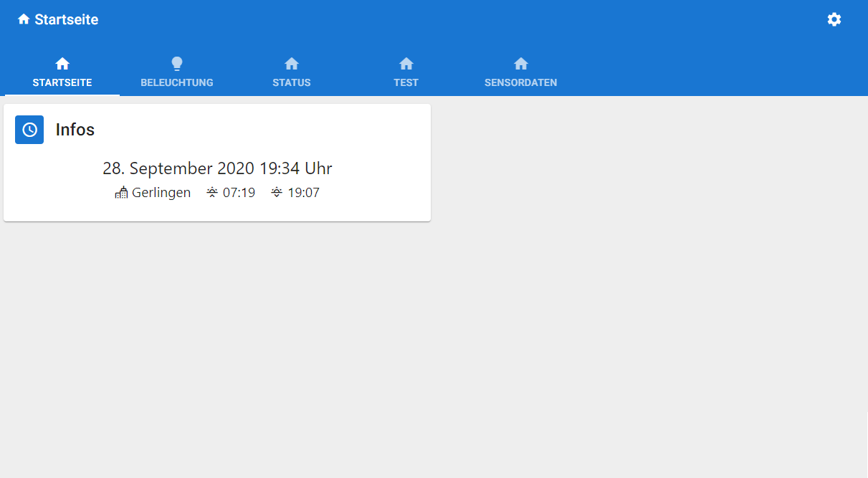Image resolution: width=868 pixels, height=478 pixels.
Task: Select the Test tab
Action: [406, 82]
